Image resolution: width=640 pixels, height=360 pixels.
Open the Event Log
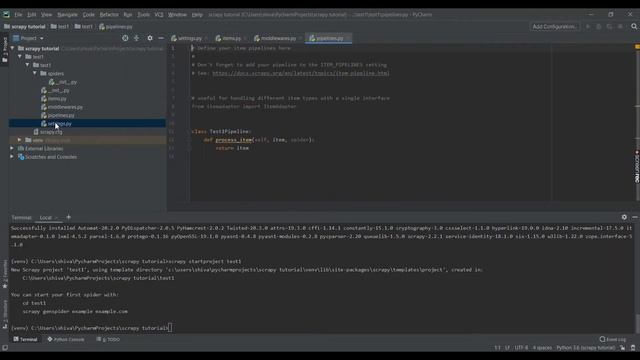612,339
